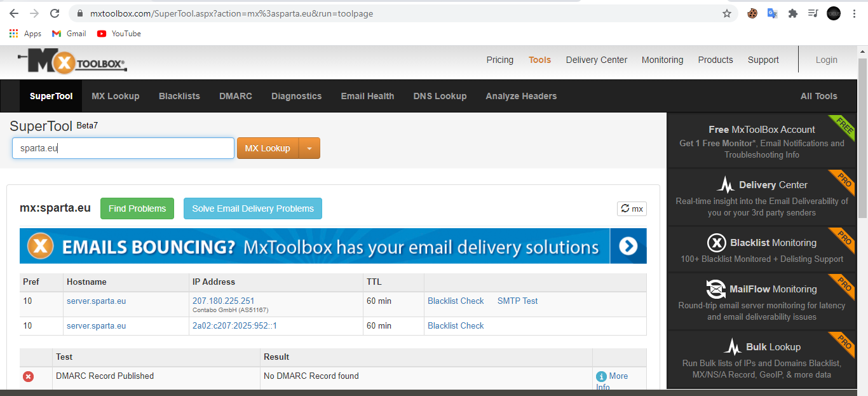Click the blue arrow on Emails Bouncing banner
This screenshot has height=396, width=868.
click(x=628, y=246)
